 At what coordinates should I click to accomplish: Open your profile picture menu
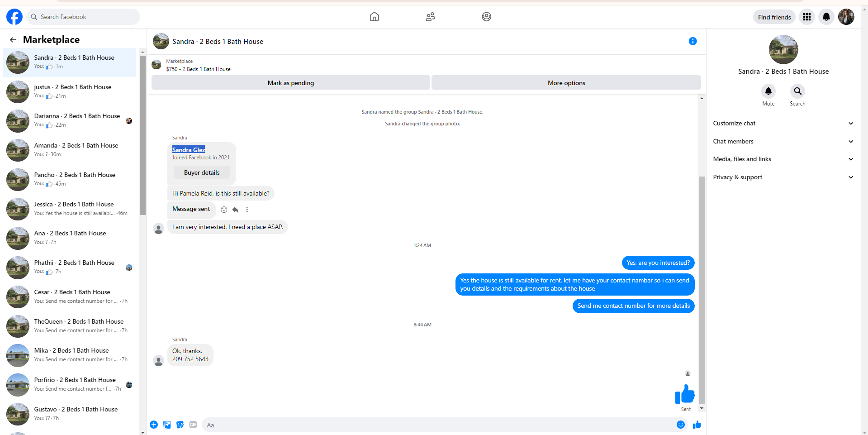click(846, 17)
